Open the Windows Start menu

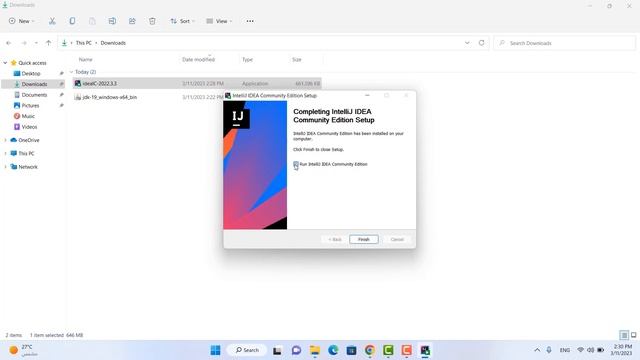click(216, 350)
